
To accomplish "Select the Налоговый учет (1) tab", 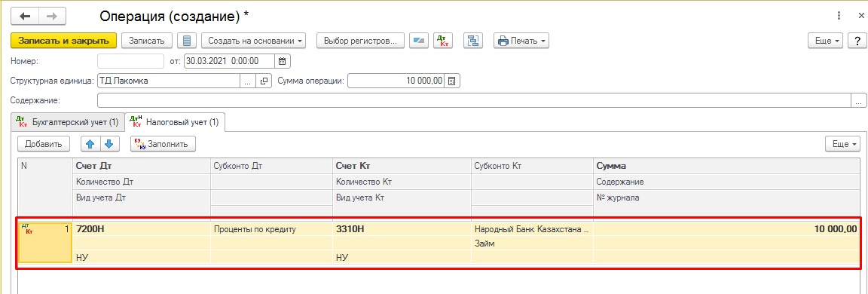I will [x=174, y=121].
